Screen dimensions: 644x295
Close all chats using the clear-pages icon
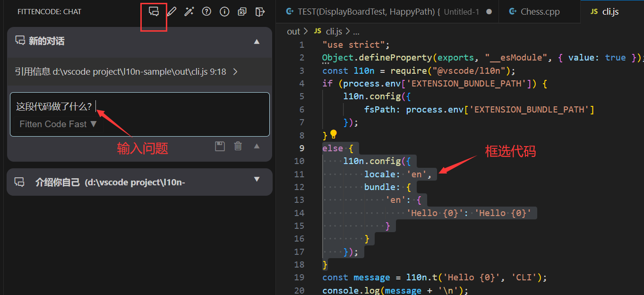coord(242,11)
